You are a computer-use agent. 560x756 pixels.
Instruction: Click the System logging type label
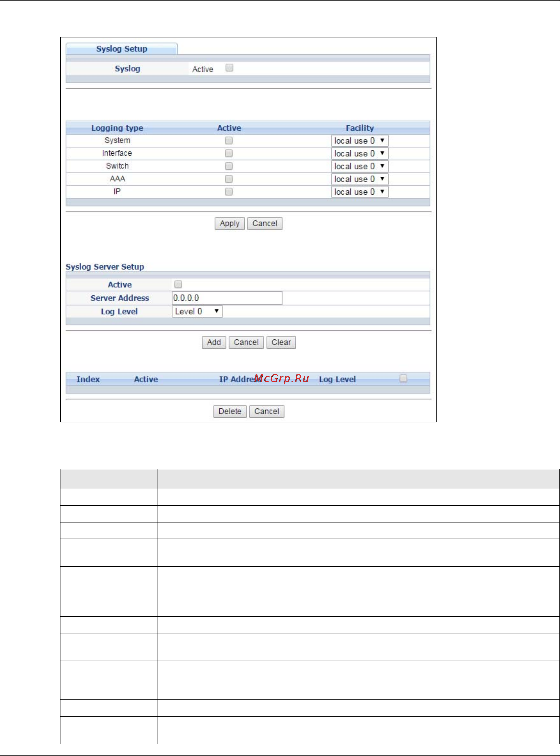(117, 140)
